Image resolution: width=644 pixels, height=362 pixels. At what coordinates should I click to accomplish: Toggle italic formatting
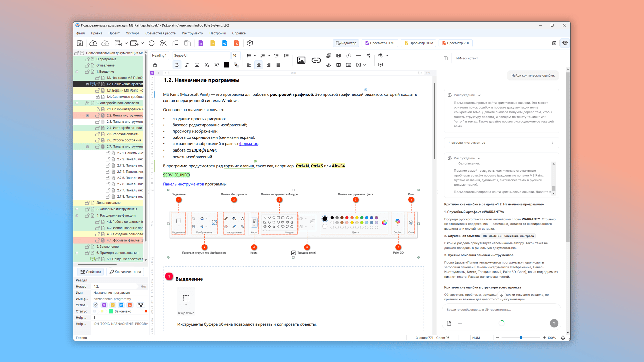[187, 65]
